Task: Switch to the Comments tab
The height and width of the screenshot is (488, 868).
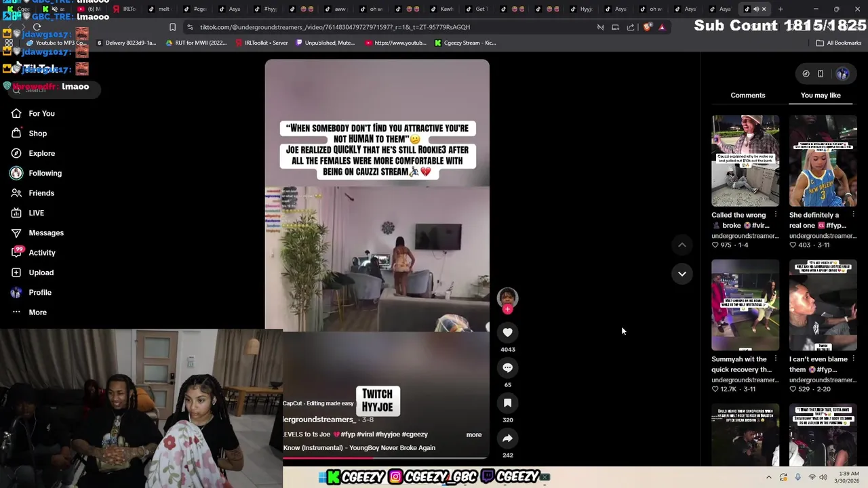Action: [x=747, y=95]
